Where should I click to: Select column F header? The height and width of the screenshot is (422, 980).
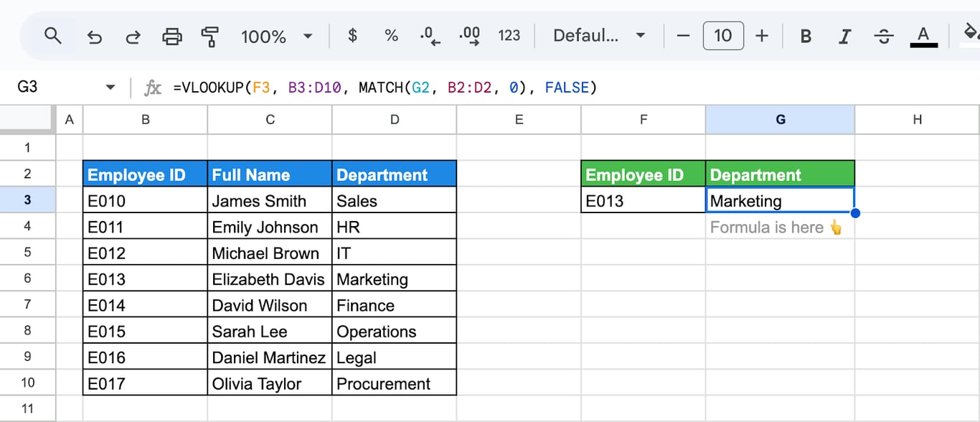(644, 120)
